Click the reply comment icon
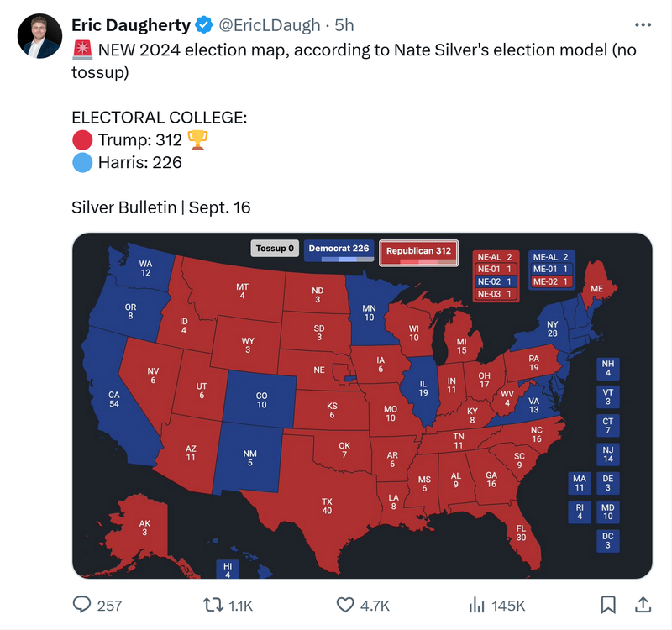 [x=82, y=605]
